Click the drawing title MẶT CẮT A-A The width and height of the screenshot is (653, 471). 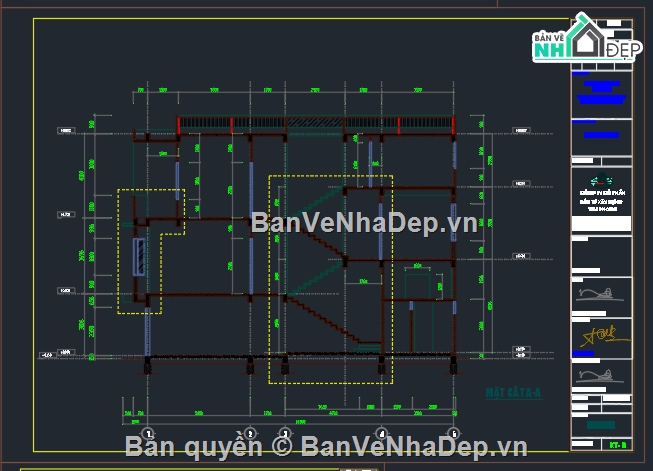pyautogui.click(x=513, y=393)
